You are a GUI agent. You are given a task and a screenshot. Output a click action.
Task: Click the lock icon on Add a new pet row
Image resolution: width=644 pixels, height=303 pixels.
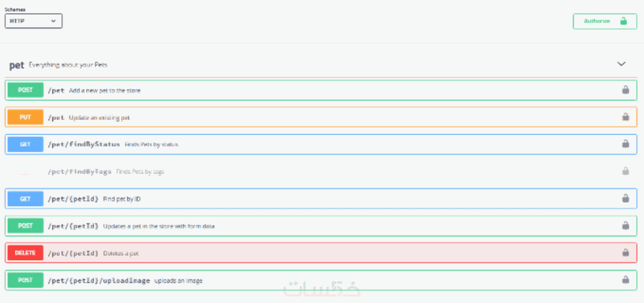[626, 90]
